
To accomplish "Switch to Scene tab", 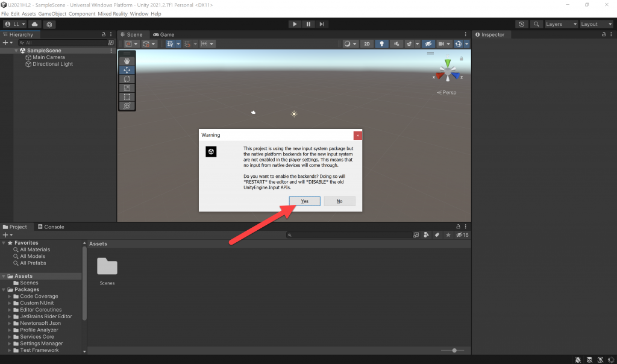I will coord(132,34).
